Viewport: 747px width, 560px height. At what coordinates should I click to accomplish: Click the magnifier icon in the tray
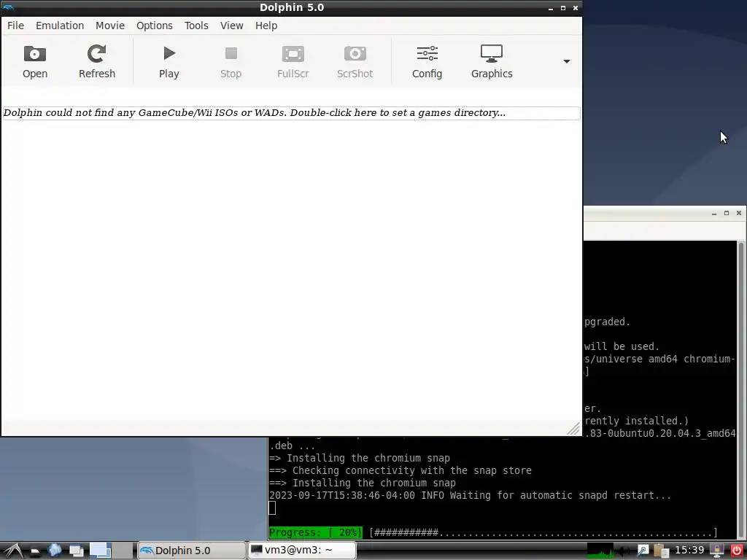(643, 551)
